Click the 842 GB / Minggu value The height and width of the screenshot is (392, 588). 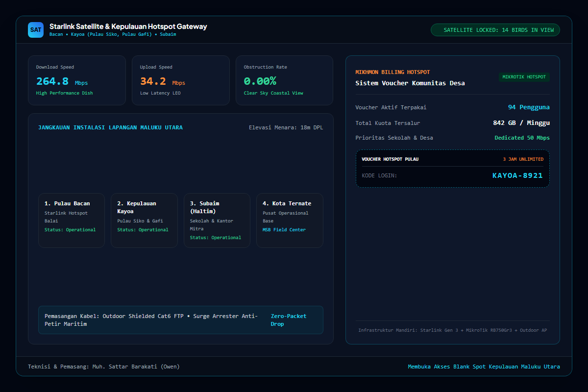pyautogui.click(x=521, y=123)
